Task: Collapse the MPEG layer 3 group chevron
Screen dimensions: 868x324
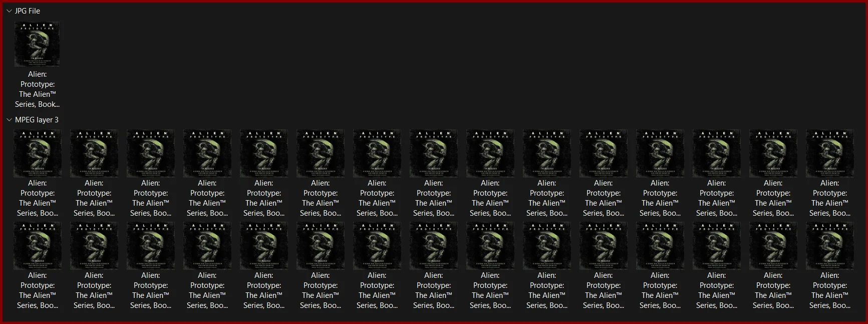Action: [9, 120]
